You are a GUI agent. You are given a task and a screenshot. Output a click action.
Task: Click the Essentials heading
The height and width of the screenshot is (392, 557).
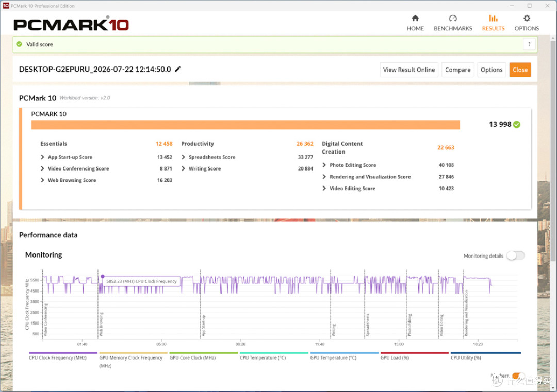click(x=53, y=144)
